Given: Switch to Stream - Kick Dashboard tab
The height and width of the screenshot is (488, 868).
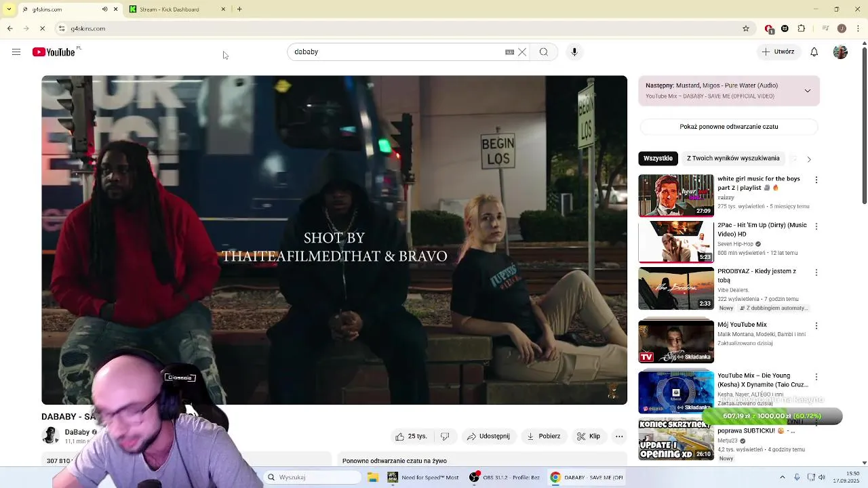Looking at the screenshot, I should point(178,9).
